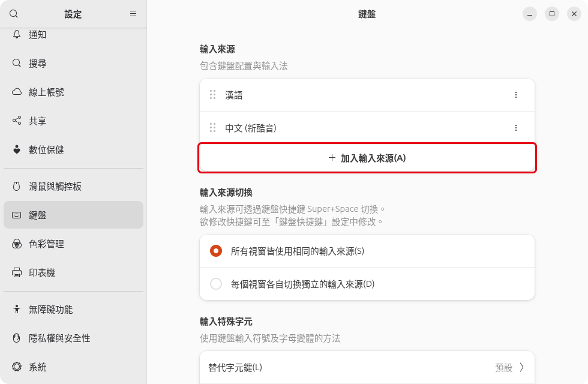Open 線上帳號 panel
Viewport: 588px width, 384px height.
click(73, 92)
